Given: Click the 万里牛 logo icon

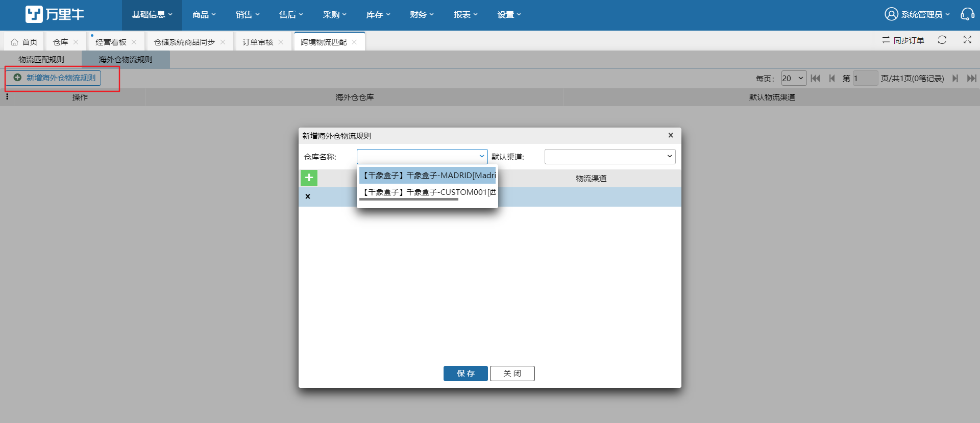Looking at the screenshot, I should pos(34,14).
